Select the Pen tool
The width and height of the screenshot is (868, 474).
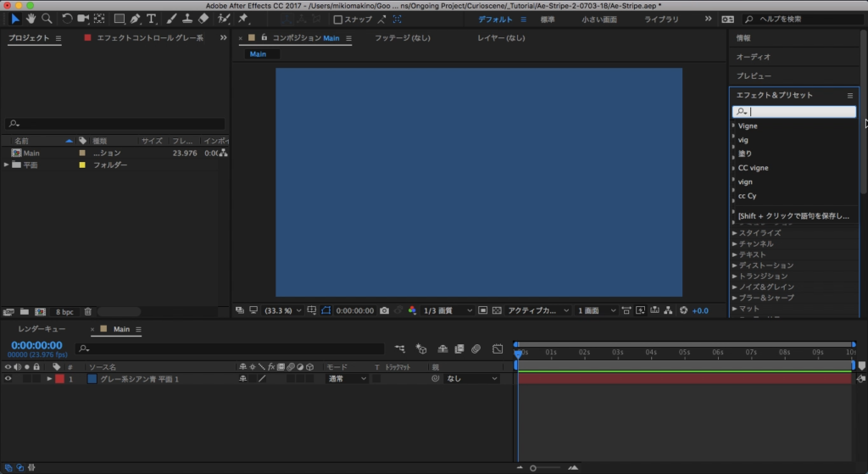[136, 19]
